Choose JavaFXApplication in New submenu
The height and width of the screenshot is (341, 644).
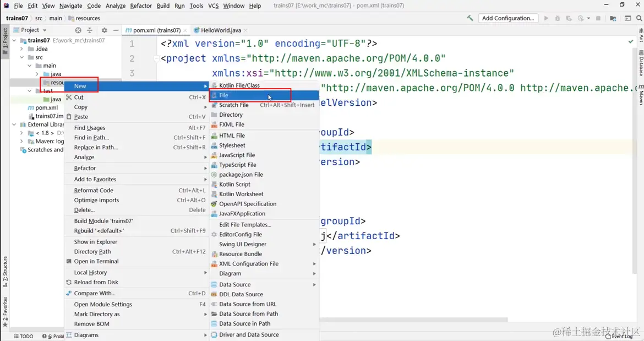(x=264, y=214)
